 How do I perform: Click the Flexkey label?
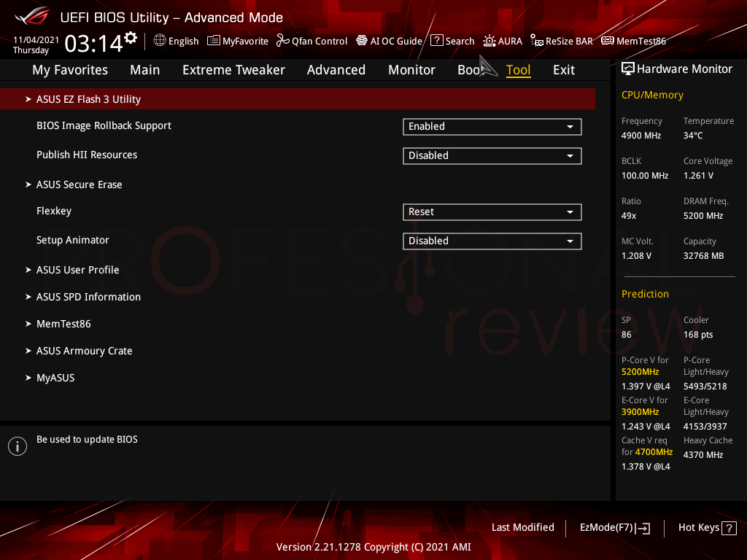point(54,211)
